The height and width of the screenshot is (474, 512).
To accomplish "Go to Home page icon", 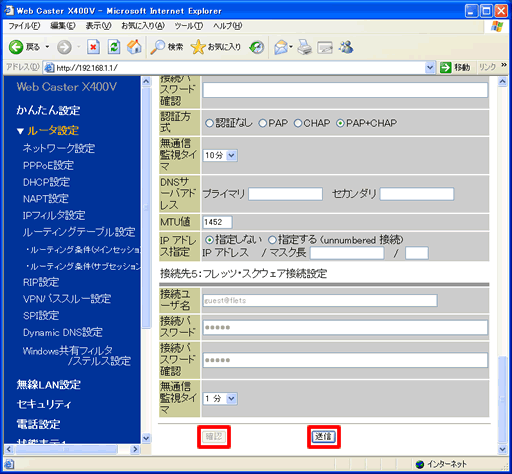I will [134, 47].
